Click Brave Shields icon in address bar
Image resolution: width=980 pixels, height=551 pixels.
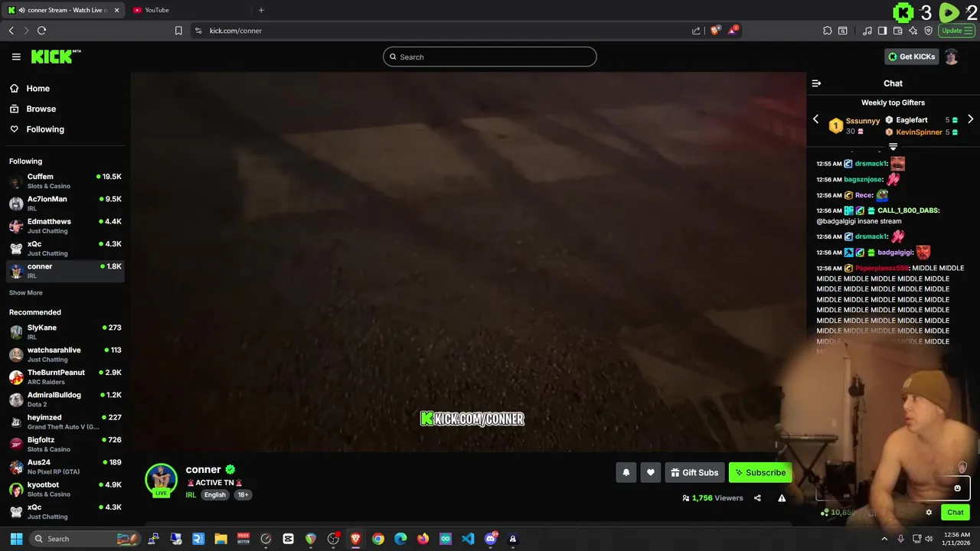[x=715, y=31]
